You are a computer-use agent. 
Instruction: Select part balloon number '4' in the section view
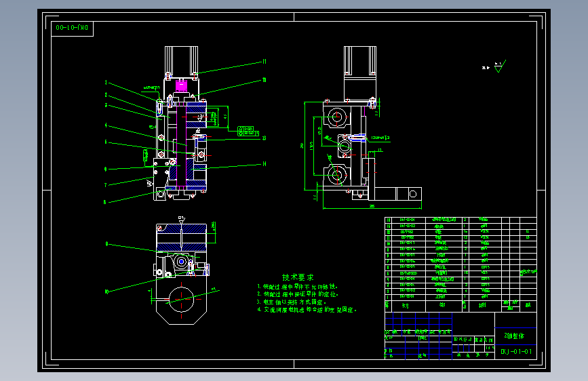click(106, 125)
